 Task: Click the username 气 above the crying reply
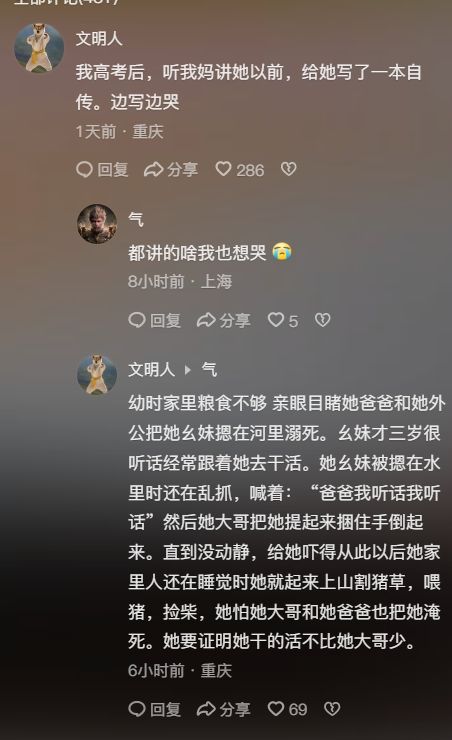(x=136, y=219)
